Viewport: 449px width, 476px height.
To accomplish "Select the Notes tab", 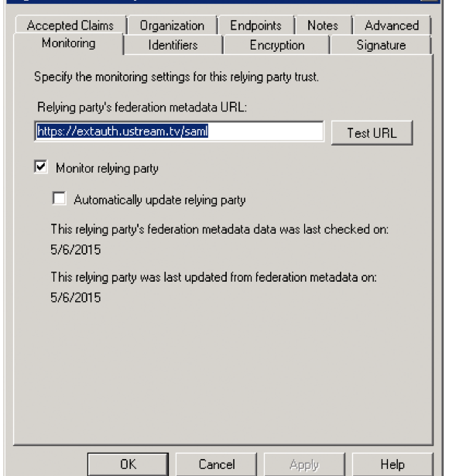I will coord(323,26).
